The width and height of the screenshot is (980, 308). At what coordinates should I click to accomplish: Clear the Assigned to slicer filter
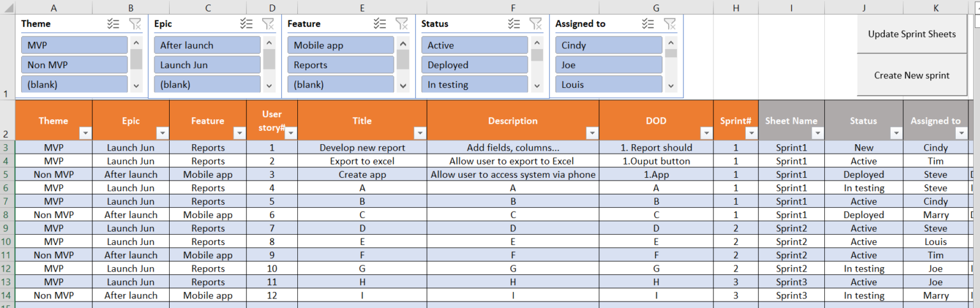pyautogui.click(x=669, y=24)
